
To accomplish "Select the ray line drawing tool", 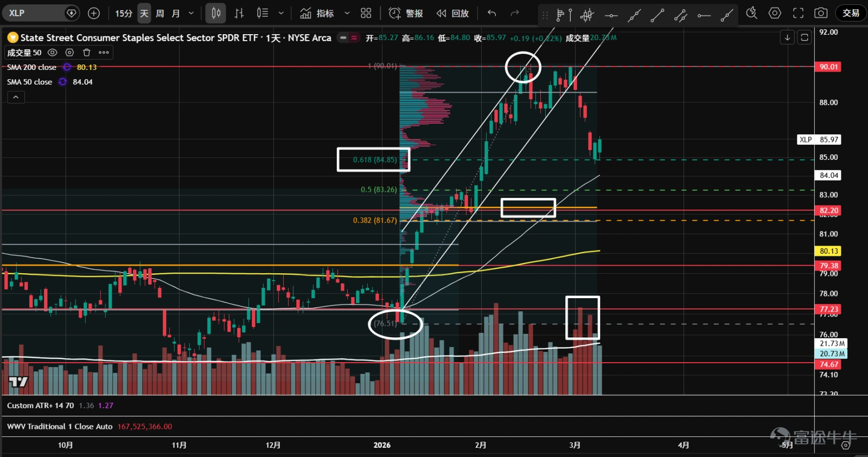I will coord(727,15).
